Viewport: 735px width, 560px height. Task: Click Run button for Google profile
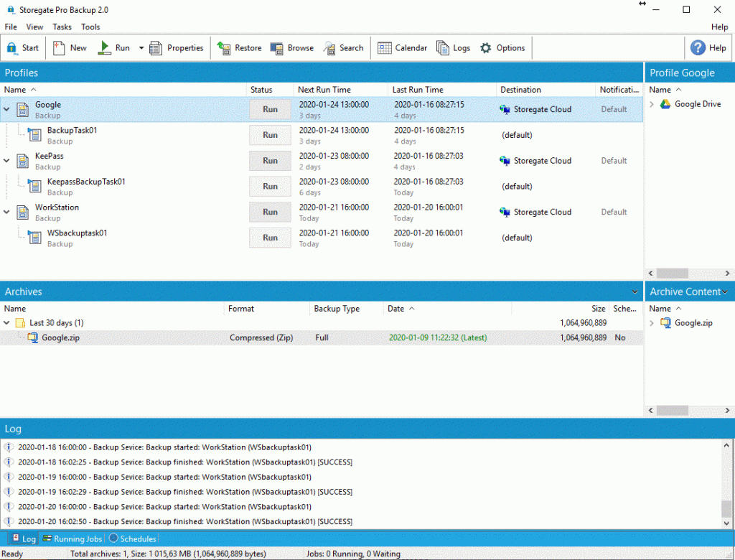pyautogui.click(x=270, y=109)
